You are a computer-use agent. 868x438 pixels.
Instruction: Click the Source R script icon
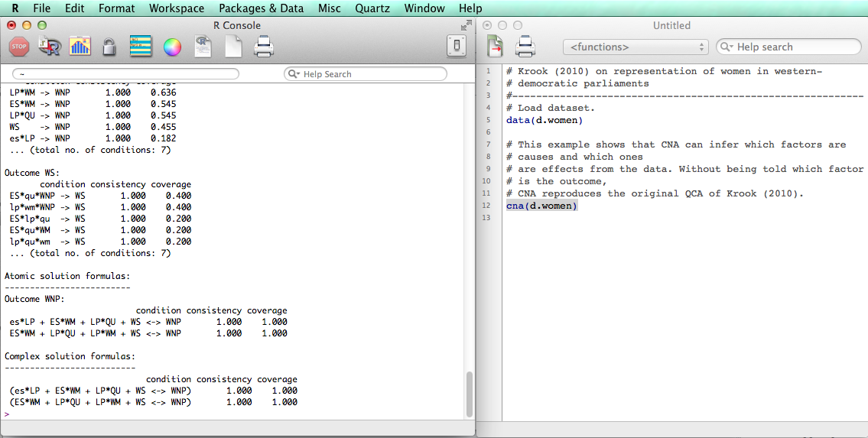(50, 47)
